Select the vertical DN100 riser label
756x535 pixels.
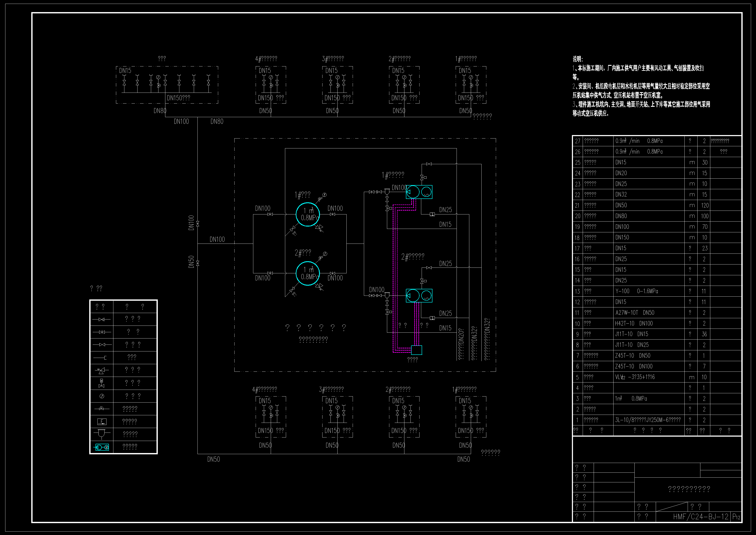click(191, 223)
